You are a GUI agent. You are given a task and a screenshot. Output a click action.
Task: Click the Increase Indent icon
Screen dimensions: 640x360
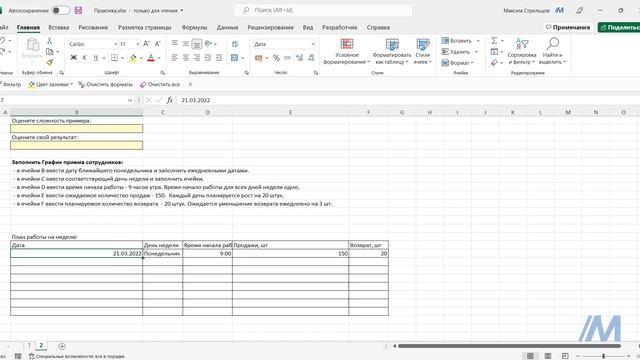[x=219, y=58]
